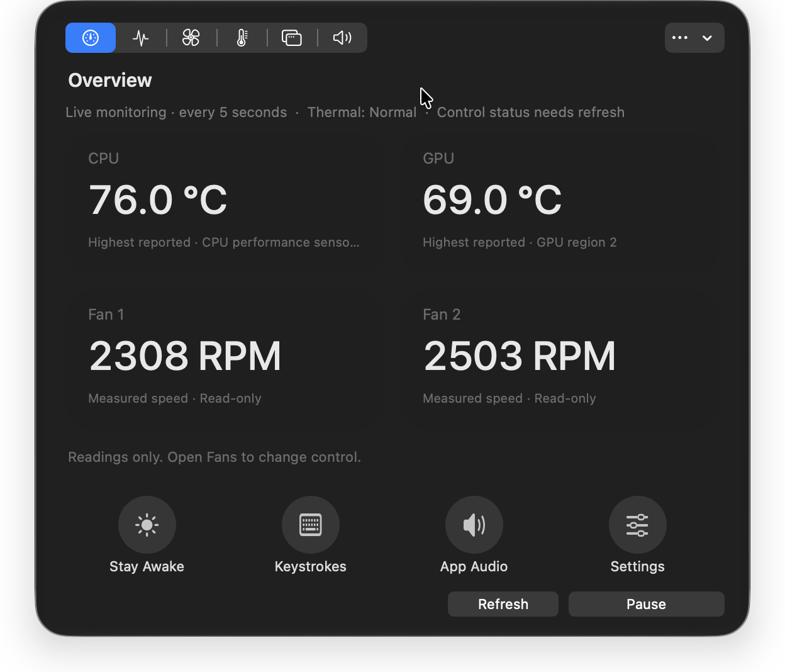This screenshot has width=785, height=672.
Task: Click the Fan 2 2503 RPM value
Action: (x=520, y=356)
